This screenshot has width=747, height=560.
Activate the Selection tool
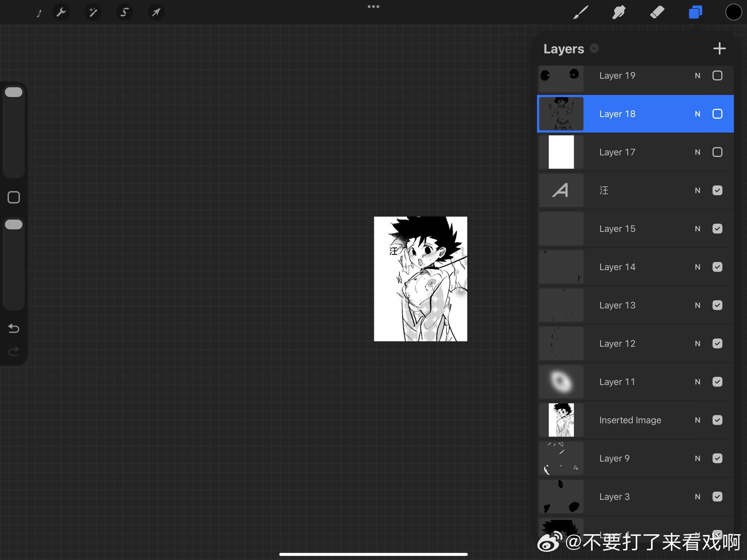125,13
